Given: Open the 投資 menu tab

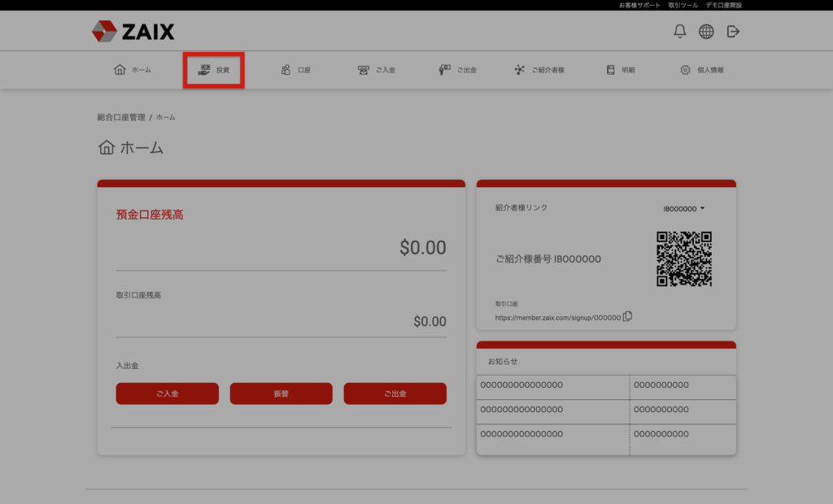Looking at the screenshot, I should click(x=214, y=70).
